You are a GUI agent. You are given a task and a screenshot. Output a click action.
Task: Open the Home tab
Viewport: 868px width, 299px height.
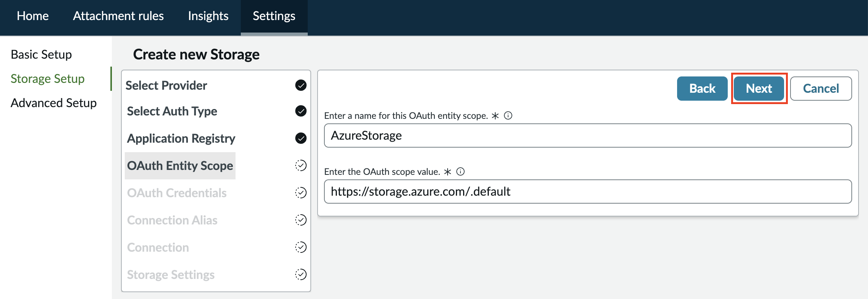point(33,16)
